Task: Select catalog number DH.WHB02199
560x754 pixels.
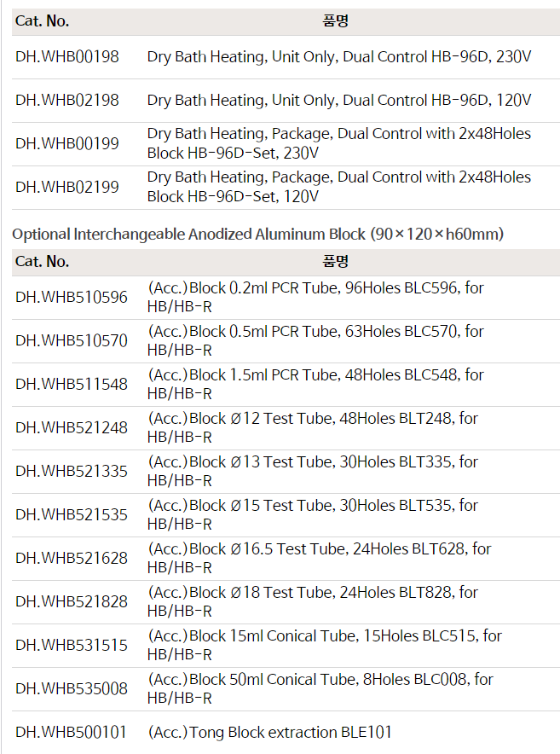Action: tap(67, 188)
